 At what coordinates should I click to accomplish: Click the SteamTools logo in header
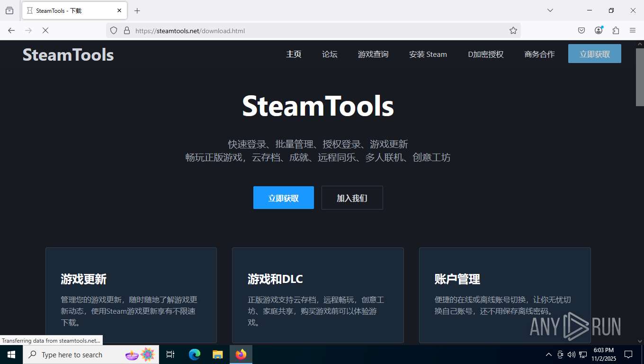tap(68, 55)
